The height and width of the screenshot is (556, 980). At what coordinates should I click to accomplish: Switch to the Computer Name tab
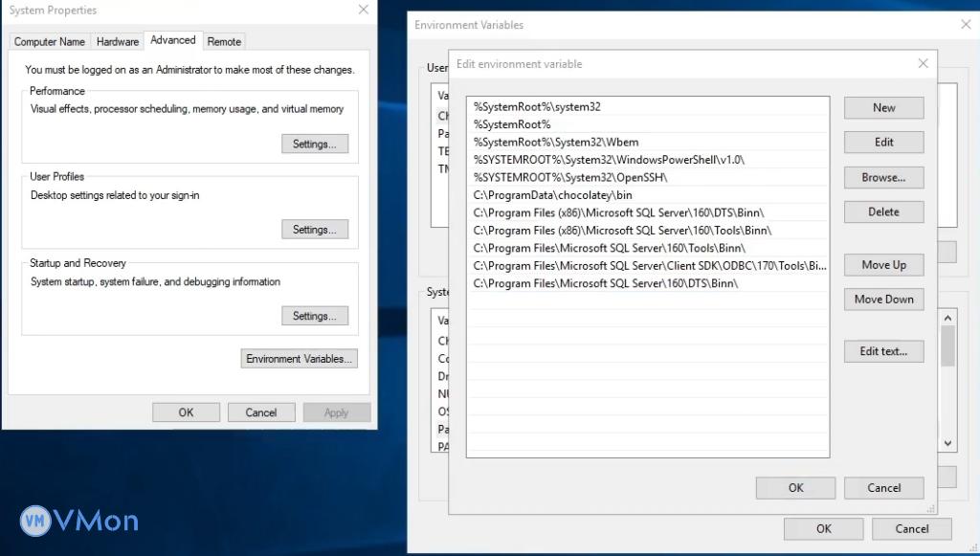pos(50,42)
